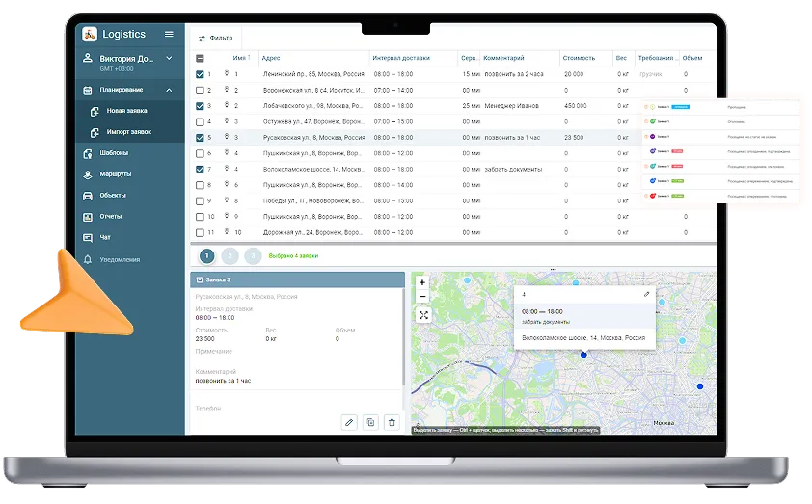Go to page 1 in the pagination
The height and width of the screenshot is (504, 812).
pyautogui.click(x=206, y=256)
